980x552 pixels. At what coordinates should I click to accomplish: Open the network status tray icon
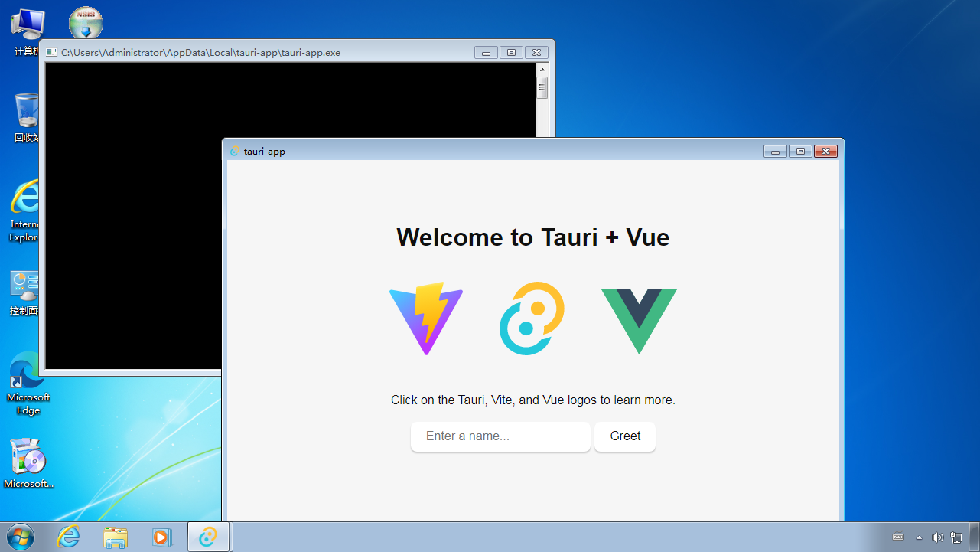(956, 537)
